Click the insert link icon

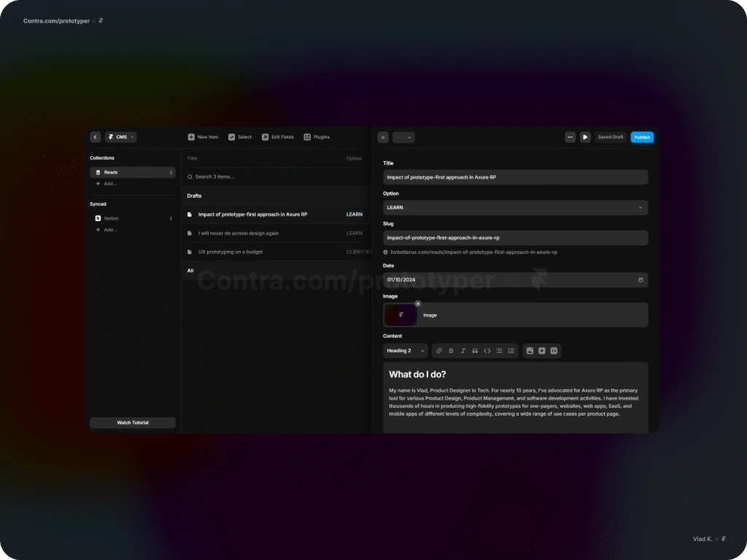tap(439, 351)
